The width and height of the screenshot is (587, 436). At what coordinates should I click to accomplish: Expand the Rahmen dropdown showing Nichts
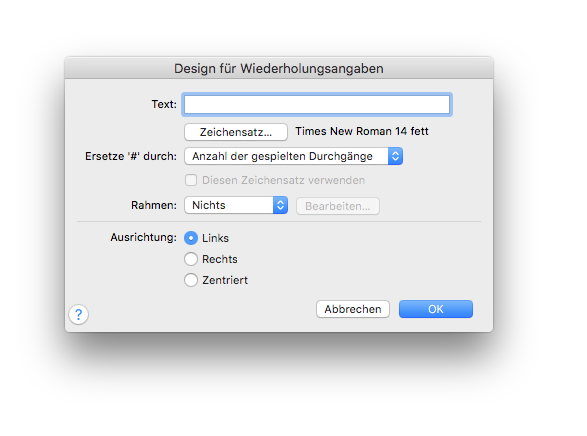[x=236, y=205]
